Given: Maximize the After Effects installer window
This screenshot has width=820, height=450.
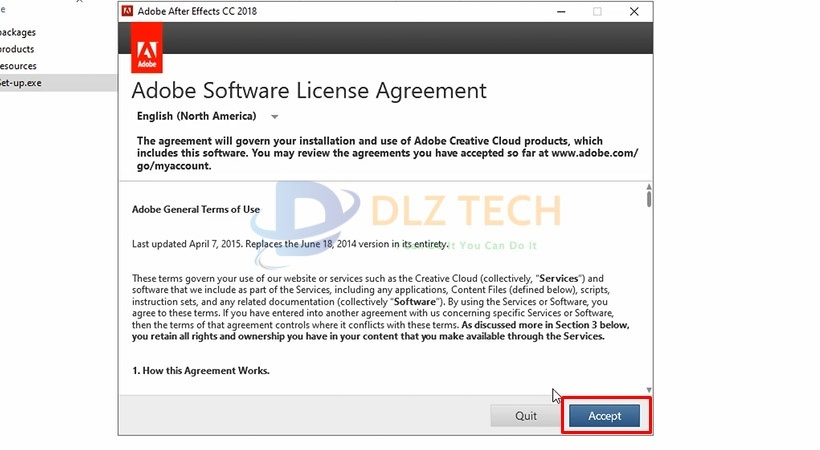Looking at the screenshot, I should (x=597, y=12).
